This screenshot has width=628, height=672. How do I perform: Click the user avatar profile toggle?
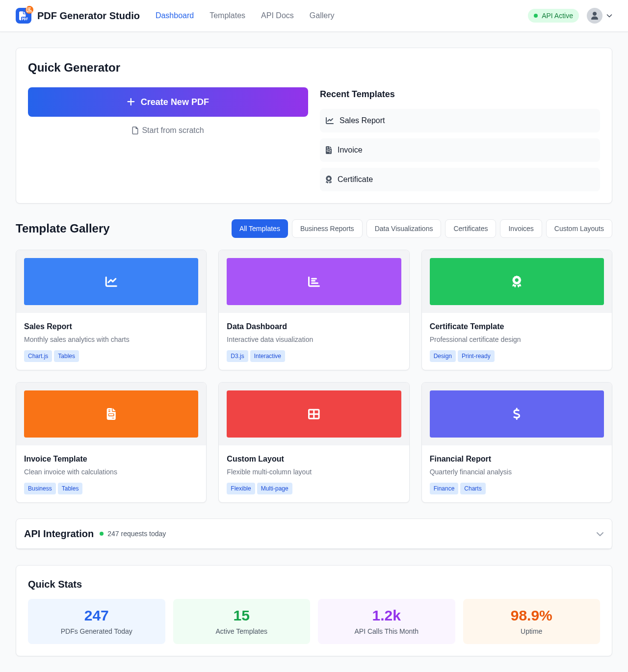pyautogui.click(x=594, y=15)
